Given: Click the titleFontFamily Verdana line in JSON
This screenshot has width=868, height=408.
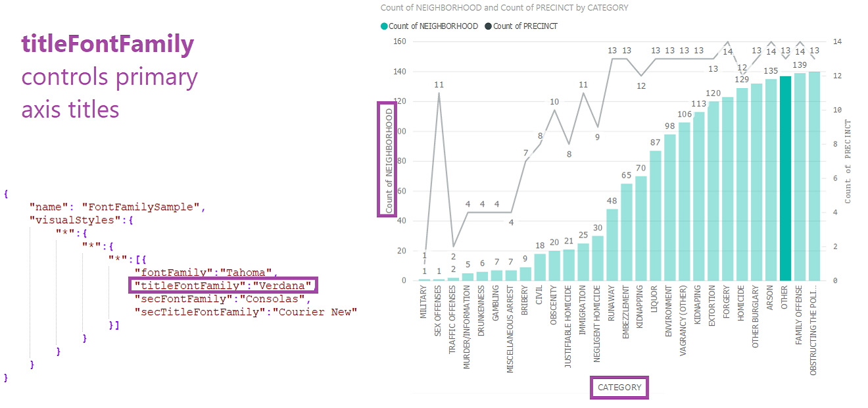Looking at the screenshot, I should click(222, 286).
